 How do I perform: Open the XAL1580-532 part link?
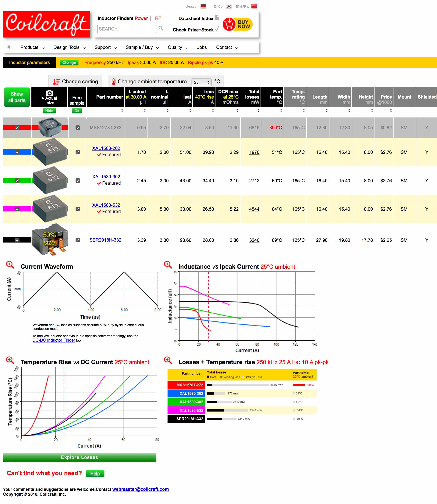click(106, 205)
